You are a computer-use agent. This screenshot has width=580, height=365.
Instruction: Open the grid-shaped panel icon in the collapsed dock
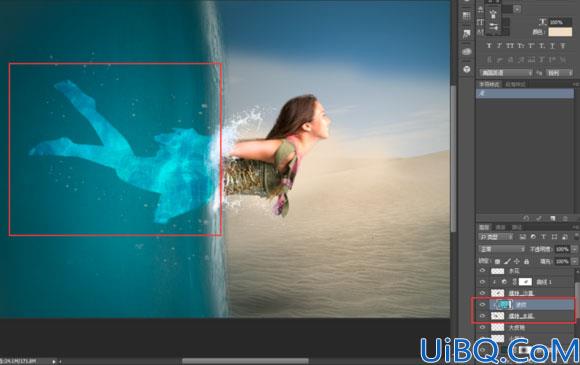pos(466,16)
